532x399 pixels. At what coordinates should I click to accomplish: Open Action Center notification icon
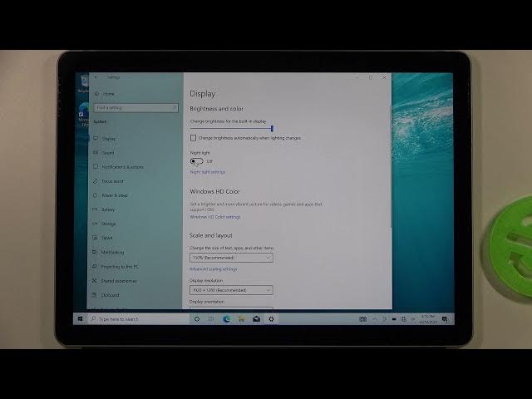pos(445,319)
